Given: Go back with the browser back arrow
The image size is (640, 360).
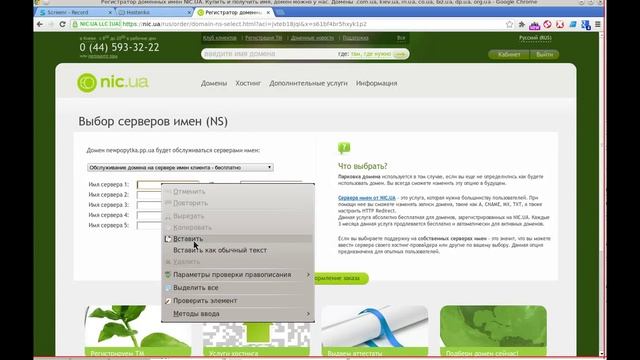Looking at the screenshot, I should pyautogui.click(x=40, y=24).
